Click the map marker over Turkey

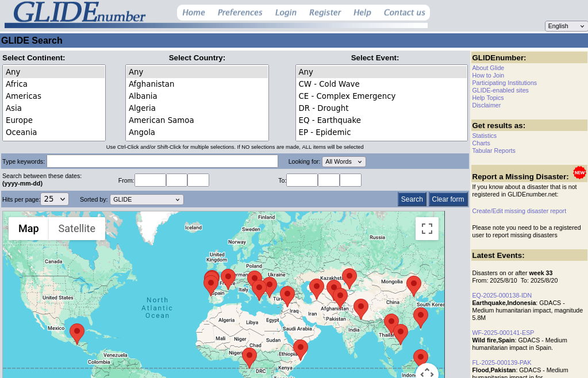coord(287,296)
